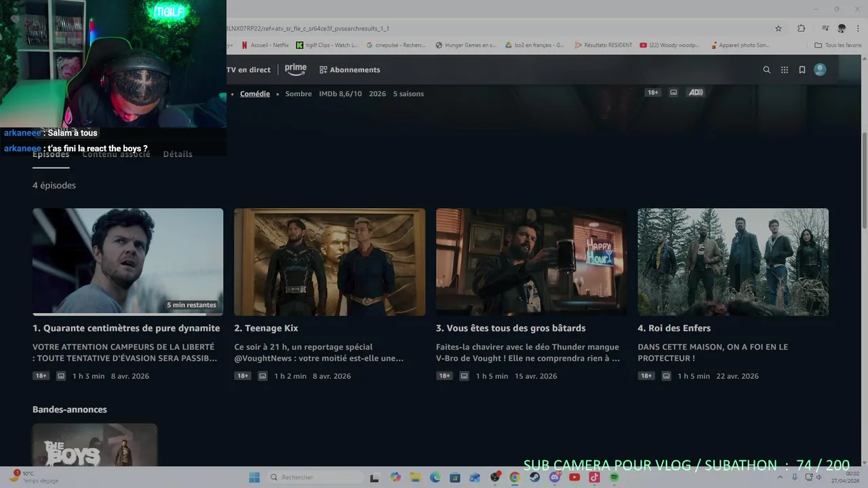Open the bo2 en français bookmark
Image resolution: width=868 pixels, height=488 pixels.
coord(535,45)
